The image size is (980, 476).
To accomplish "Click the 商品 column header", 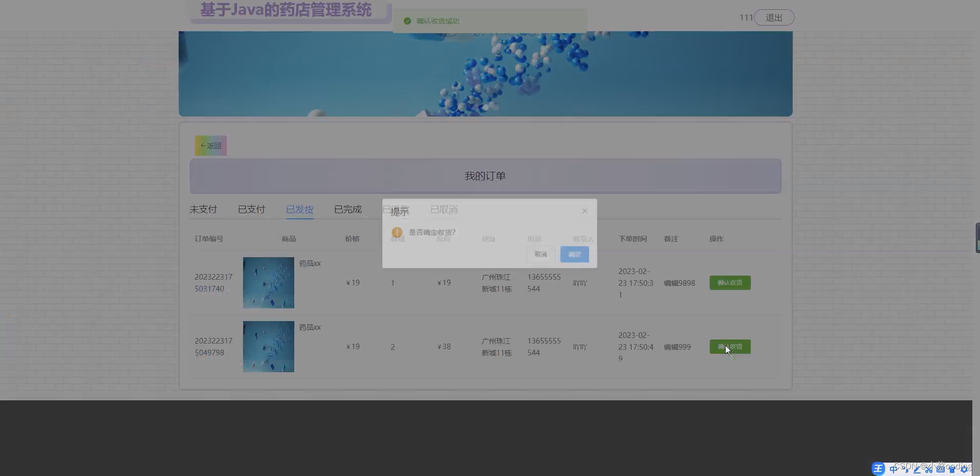I will tap(289, 239).
